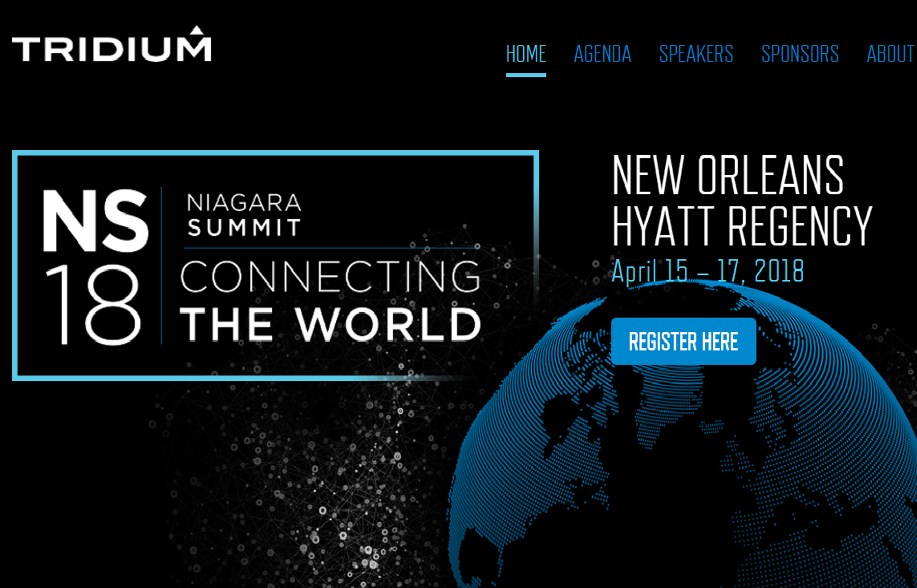Open the About menu item
The width and height of the screenshot is (917, 588).
click(x=891, y=54)
